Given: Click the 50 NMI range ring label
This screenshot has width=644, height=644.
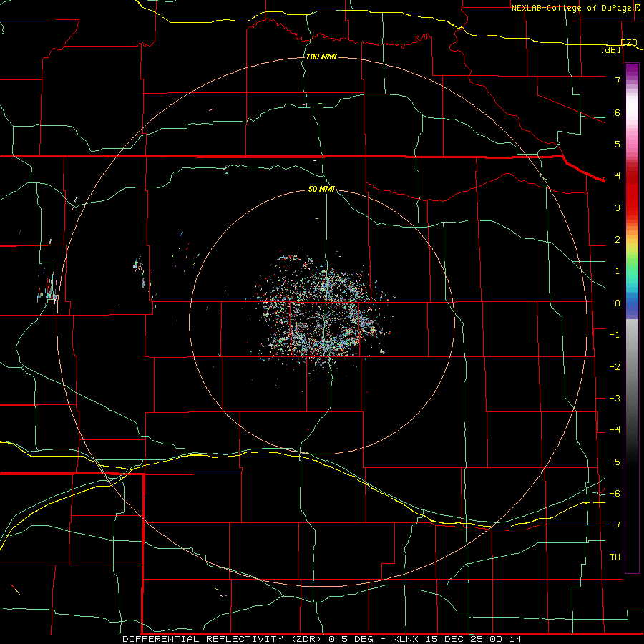Looking at the screenshot, I should tap(321, 189).
